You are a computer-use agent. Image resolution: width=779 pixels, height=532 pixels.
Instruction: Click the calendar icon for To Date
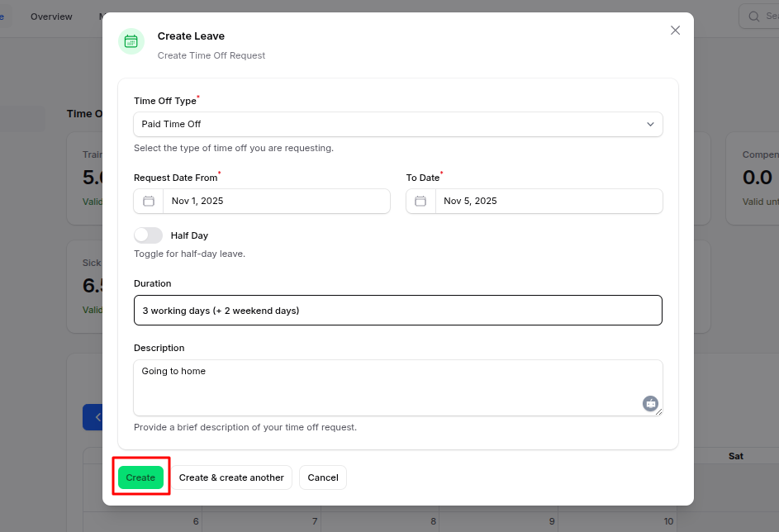[420, 201]
